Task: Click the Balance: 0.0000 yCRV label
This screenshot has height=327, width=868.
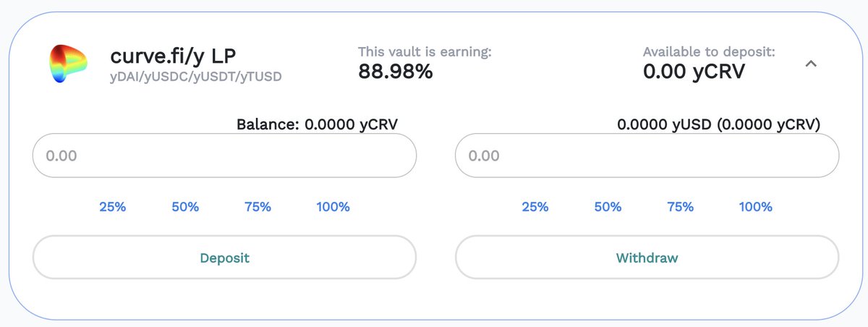Action: click(318, 124)
